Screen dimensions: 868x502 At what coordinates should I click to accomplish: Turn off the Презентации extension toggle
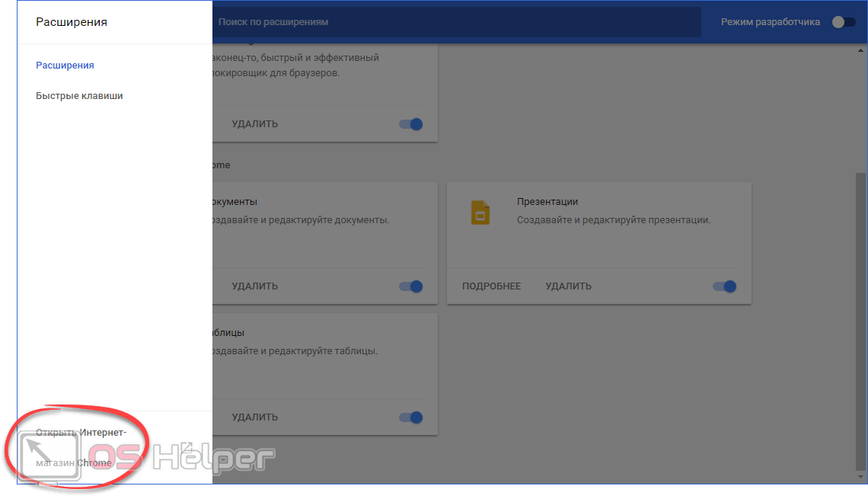725,286
